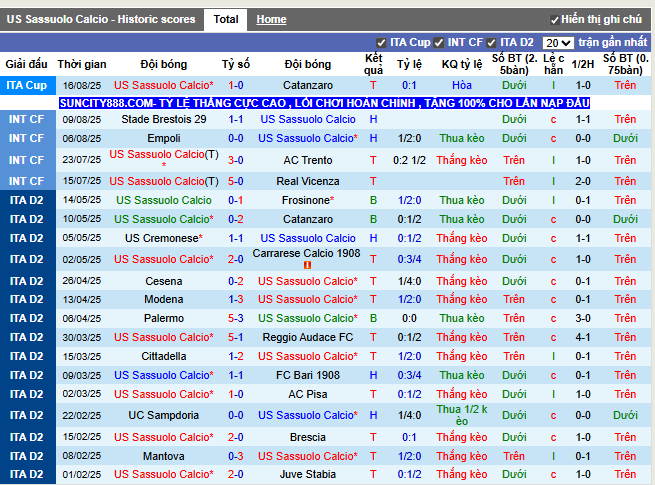Toggle the Hiển thị ghi chú checkbox
The height and width of the screenshot is (485, 655).
(554, 20)
